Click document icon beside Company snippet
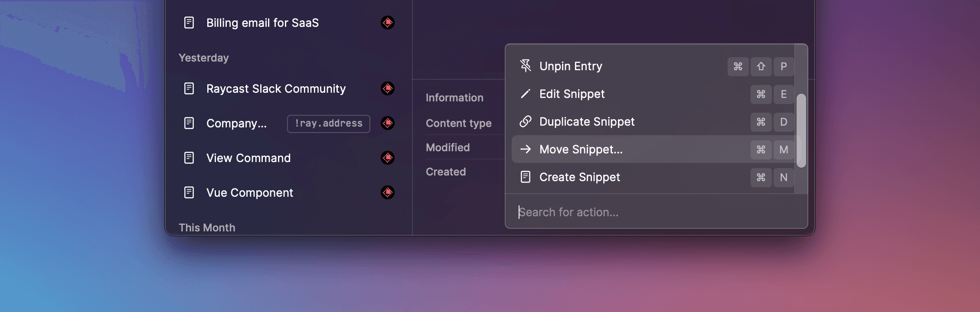Image resolution: width=980 pixels, height=312 pixels. 189,123
